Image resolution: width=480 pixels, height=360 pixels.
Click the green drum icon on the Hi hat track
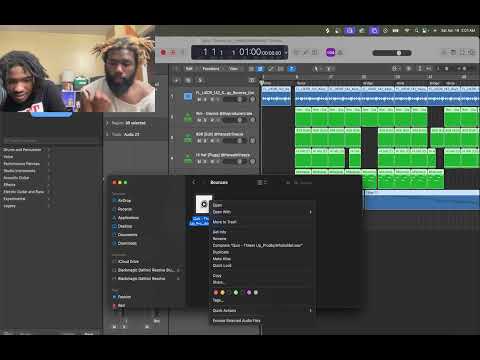tap(188, 159)
